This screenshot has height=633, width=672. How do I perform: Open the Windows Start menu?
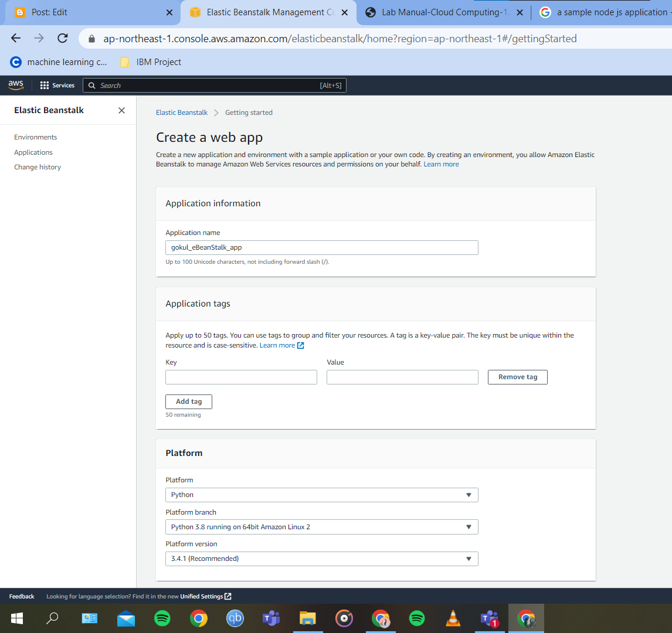(17, 618)
